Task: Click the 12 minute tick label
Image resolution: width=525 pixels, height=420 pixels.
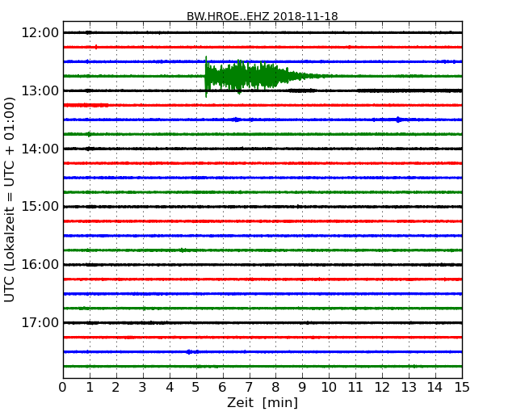Action: click(382, 388)
